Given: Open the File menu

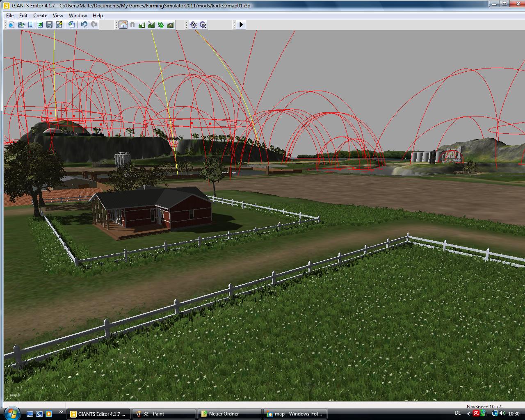Looking at the screenshot, I should (10, 16).
